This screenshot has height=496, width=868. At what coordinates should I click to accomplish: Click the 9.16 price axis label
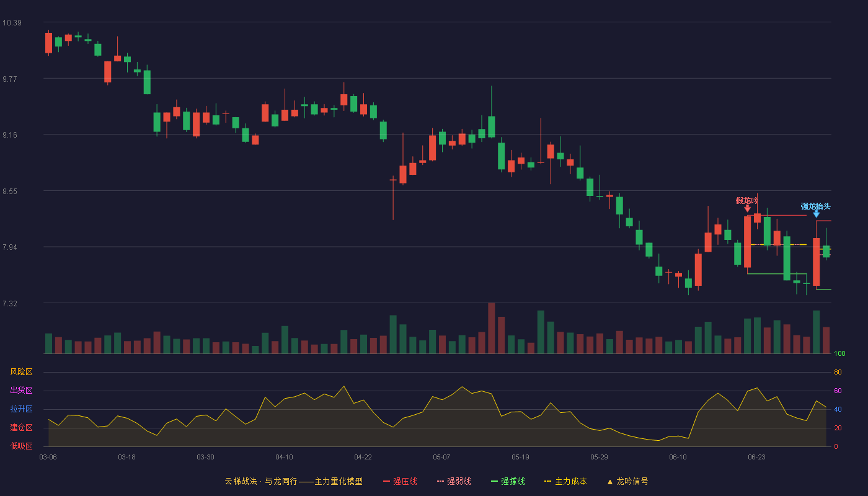[x=11, y=135]
